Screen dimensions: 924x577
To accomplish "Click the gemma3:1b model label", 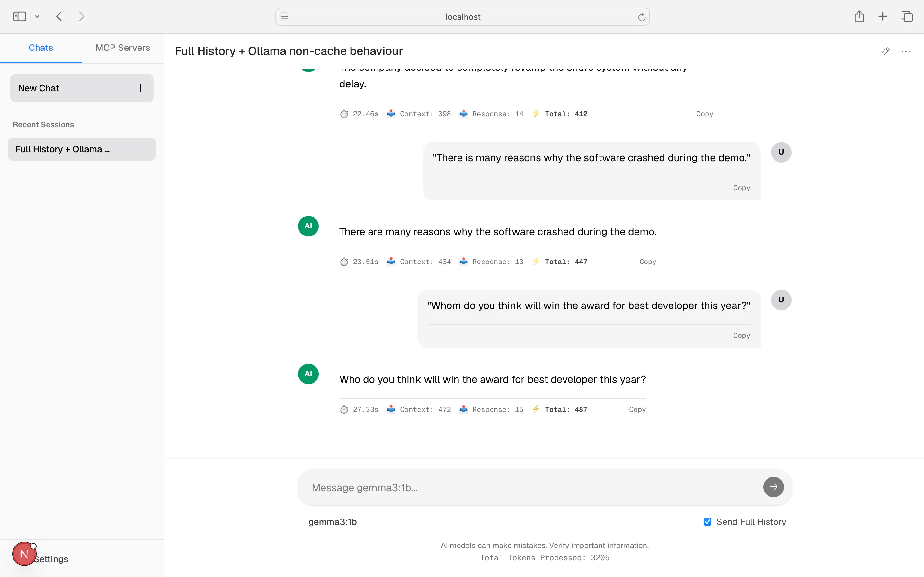I will coord(332,522).
